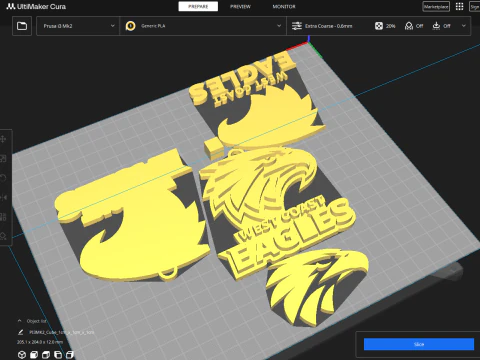
Task: Open the Prusa i3 Mk2 printer dropdown
Action: (78, 26)
